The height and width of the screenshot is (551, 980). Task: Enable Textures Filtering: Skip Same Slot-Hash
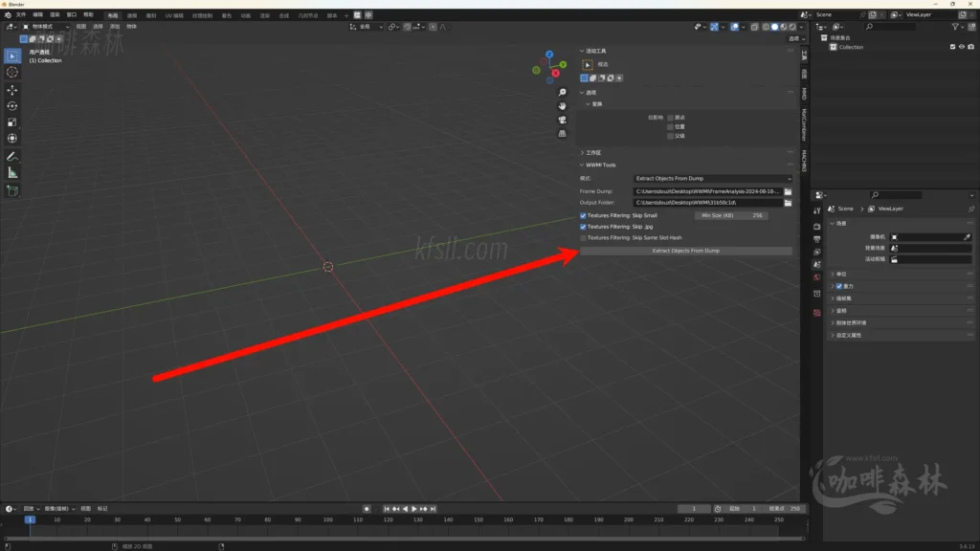coord(584,237)
